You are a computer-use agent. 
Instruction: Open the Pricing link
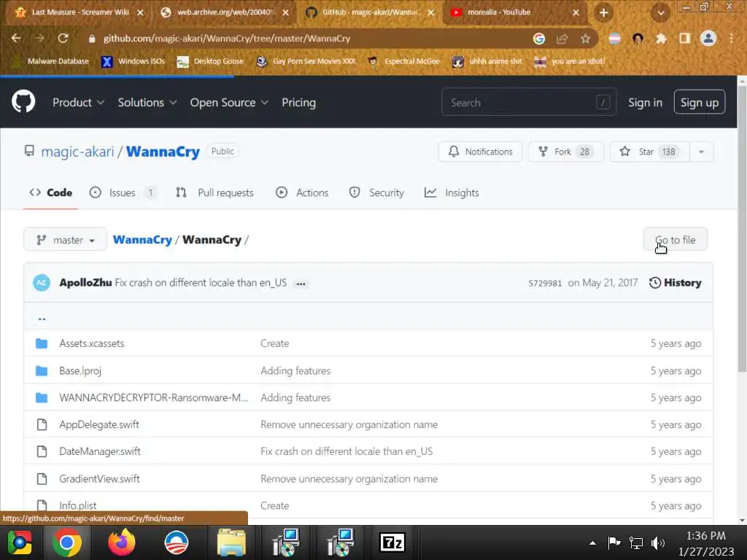(x=298, y=102)
